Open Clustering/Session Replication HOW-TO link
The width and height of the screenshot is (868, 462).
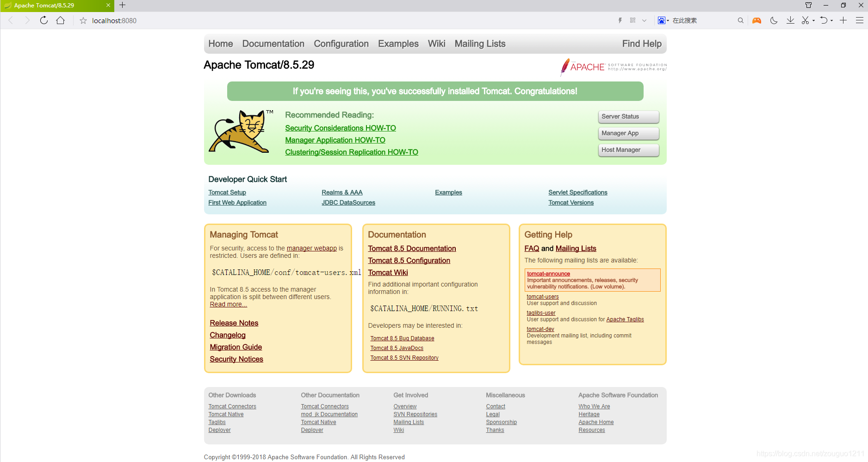pos(352,152)
